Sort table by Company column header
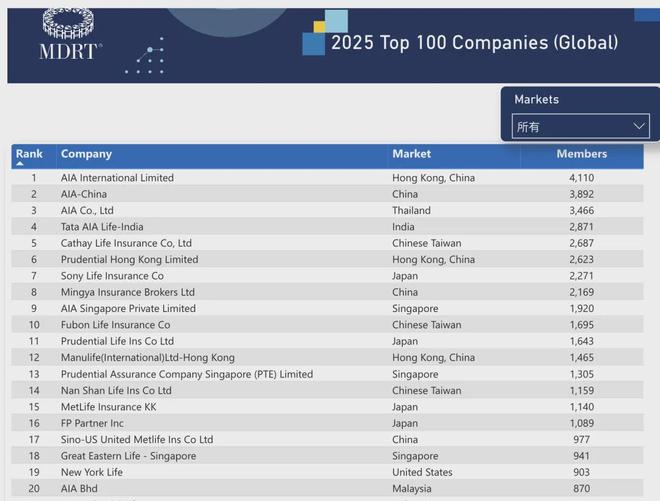660x501 pixels. [86, 154]
